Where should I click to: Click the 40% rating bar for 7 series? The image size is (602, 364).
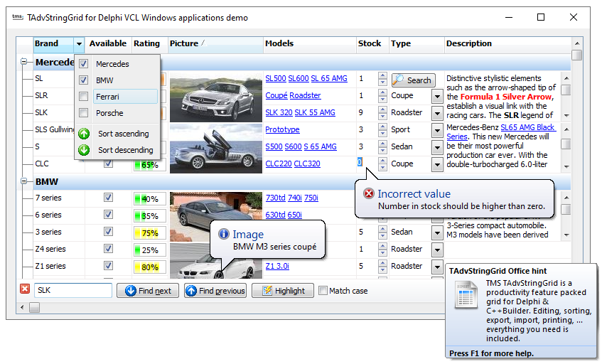[x=150, y=199]
